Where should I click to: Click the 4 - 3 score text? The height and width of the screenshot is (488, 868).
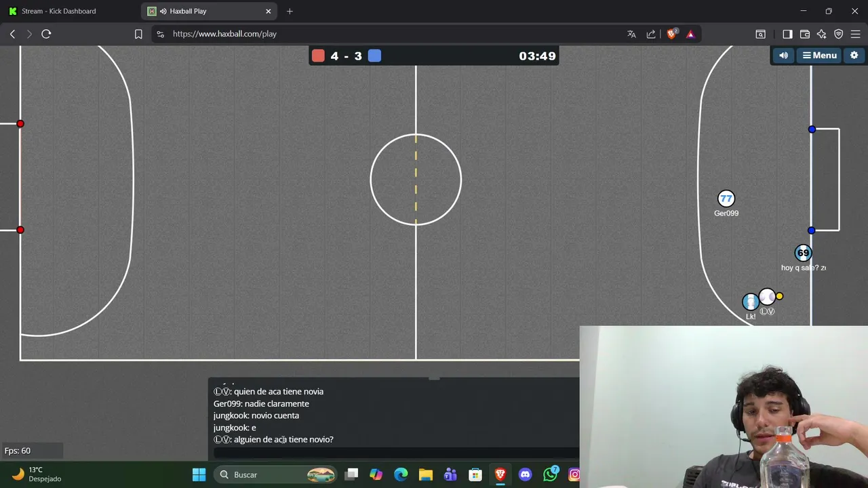coord(346,56)
